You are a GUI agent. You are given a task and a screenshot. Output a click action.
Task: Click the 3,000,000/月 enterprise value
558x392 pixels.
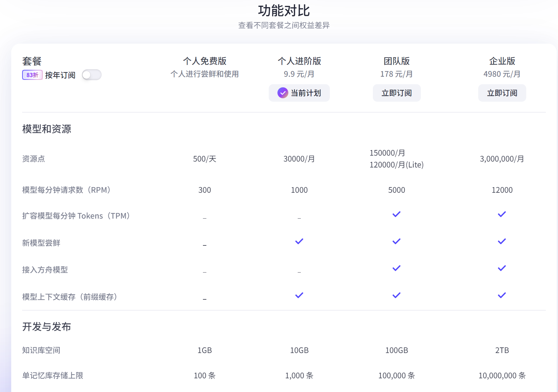502,159
